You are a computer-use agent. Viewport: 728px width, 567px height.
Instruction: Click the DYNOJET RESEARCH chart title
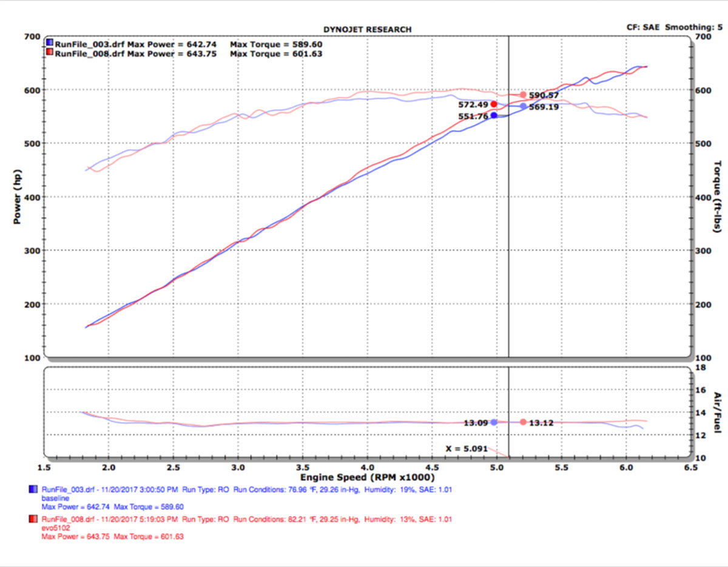(368, 29)
